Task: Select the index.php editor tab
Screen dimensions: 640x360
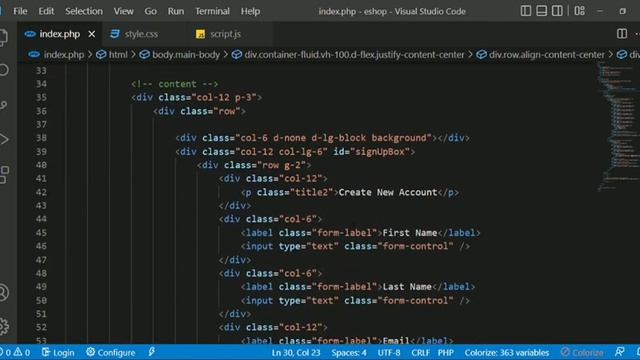Action: (x=60, y=34)
